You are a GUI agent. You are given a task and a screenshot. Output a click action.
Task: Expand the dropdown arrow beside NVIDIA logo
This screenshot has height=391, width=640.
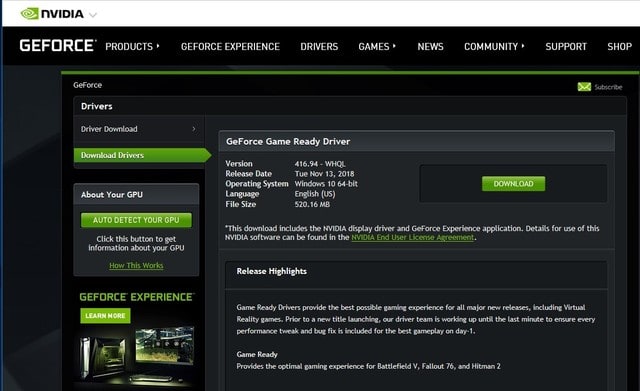coord(93,15)
